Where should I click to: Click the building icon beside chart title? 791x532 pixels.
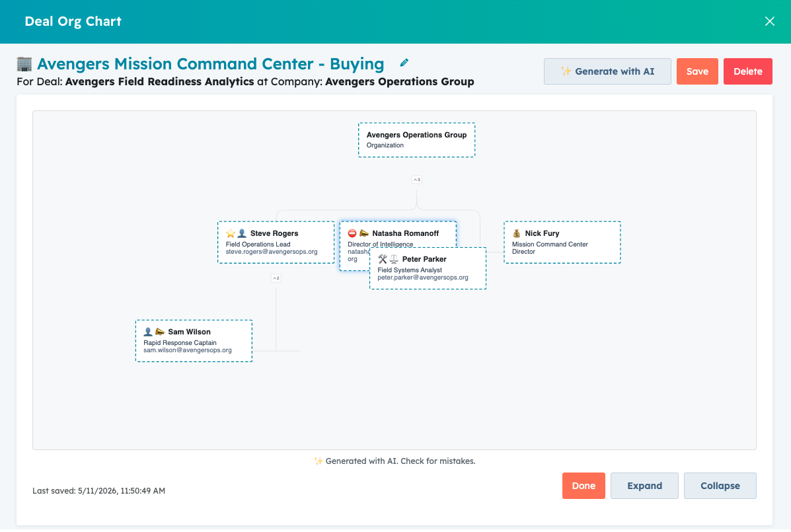24,64
